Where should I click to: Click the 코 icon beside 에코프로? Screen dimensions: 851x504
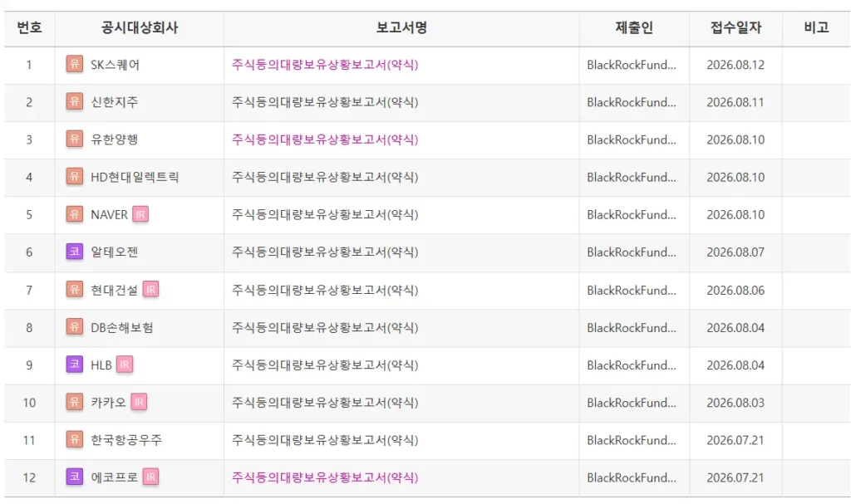74,477
